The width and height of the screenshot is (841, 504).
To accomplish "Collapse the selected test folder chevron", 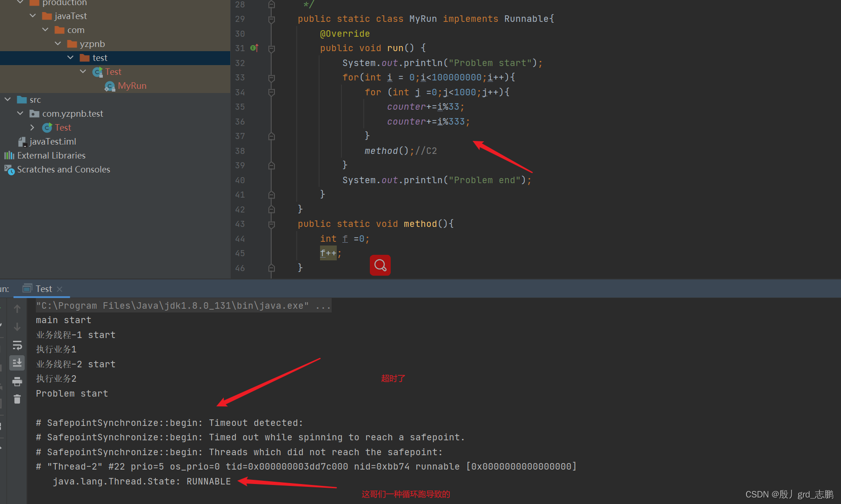I will point(70,58).
